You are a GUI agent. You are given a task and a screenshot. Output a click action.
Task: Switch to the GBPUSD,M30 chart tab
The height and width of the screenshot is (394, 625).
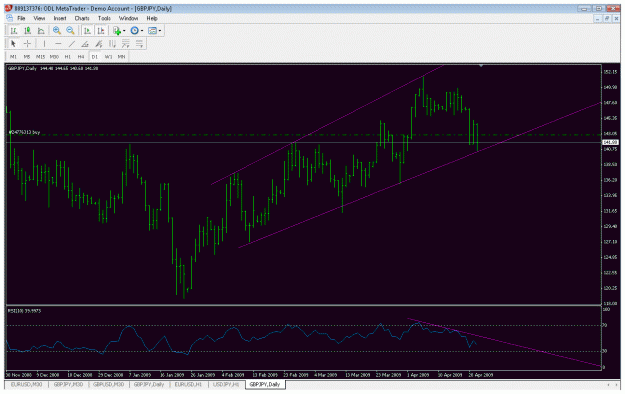pos(108,385)
